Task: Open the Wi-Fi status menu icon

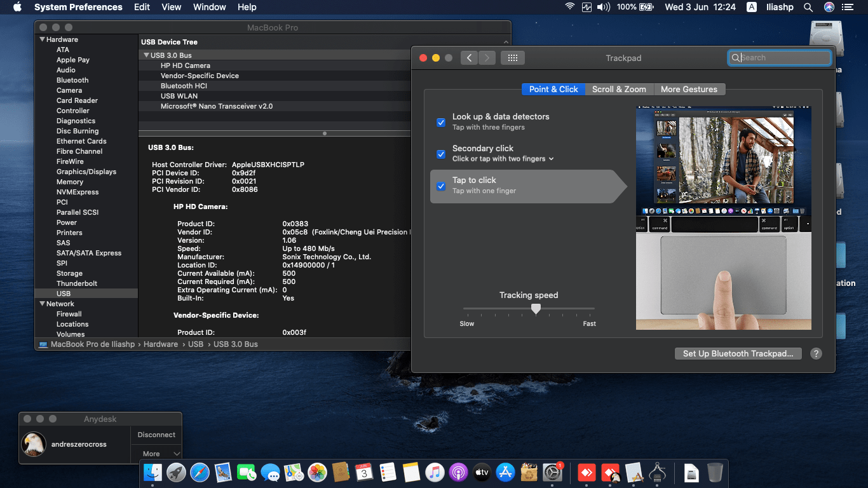Action: pyautogui.click(x=569, y=7)
